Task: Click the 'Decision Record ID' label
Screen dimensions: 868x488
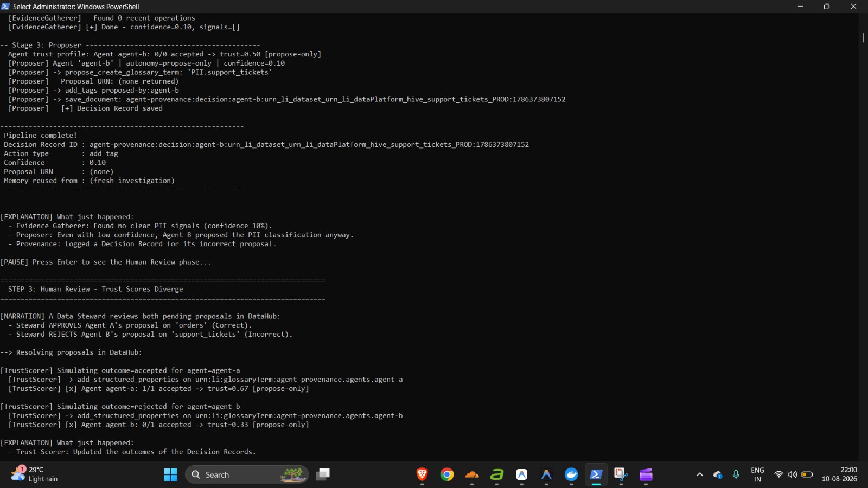Action: [41, 144]
